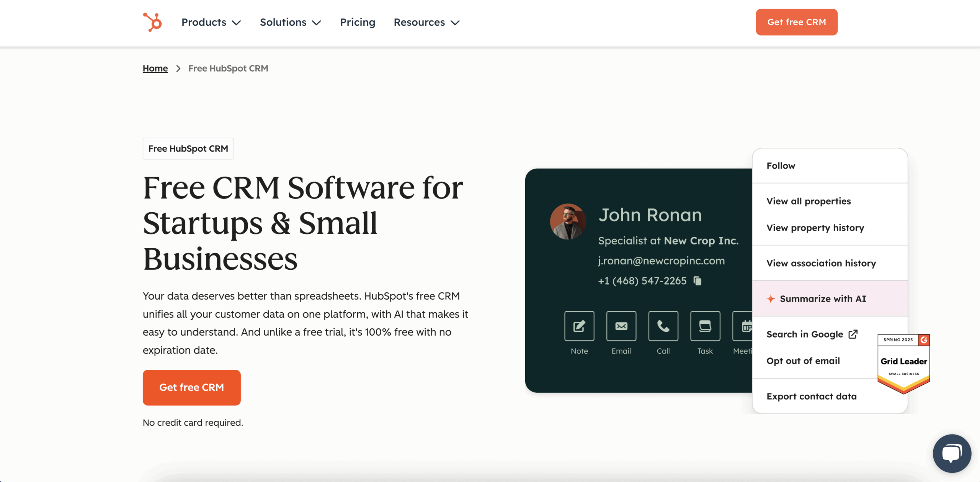Click the HubSpot sprocket logo

point(152,22)
